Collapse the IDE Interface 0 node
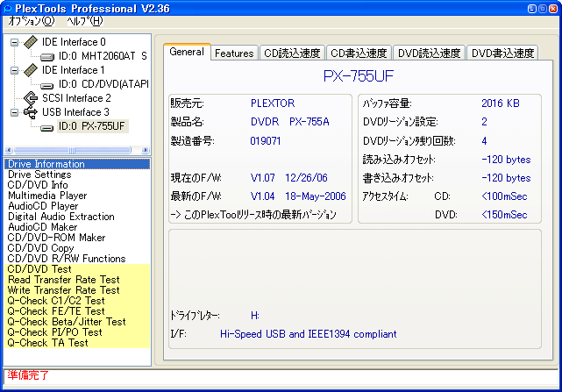The height and width of the screenshot is (392, 562). 14,42
